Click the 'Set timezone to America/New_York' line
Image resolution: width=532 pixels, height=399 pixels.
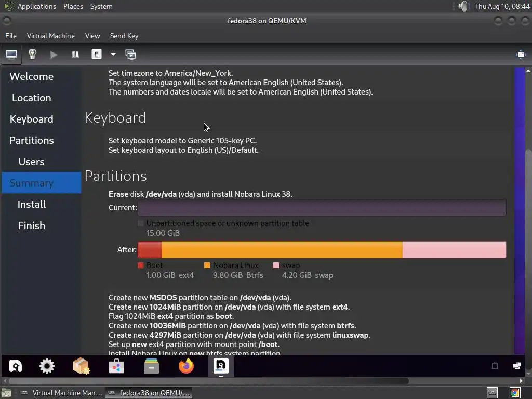(170, 73)
